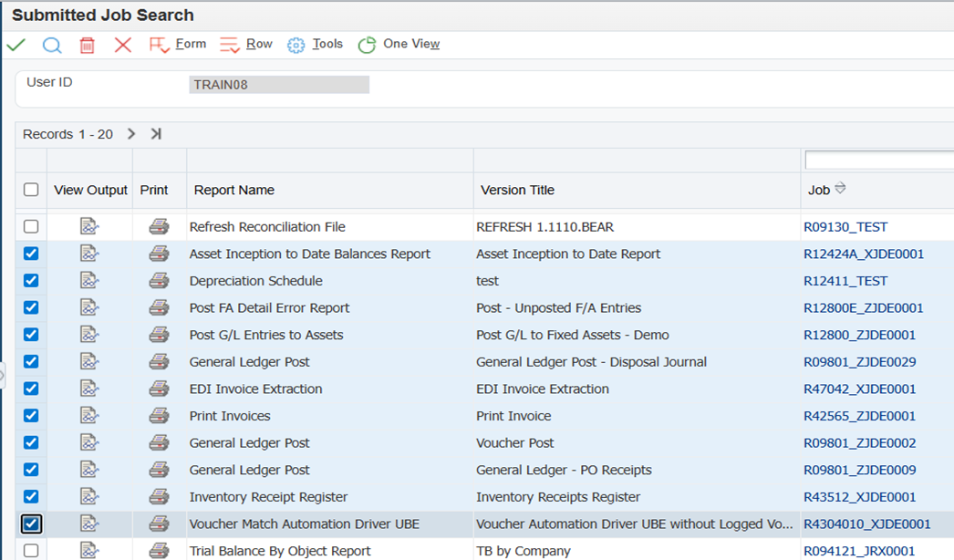View output for Depreciation Schedule
This screenshot has height=560, width=954.
click(89, 281)
